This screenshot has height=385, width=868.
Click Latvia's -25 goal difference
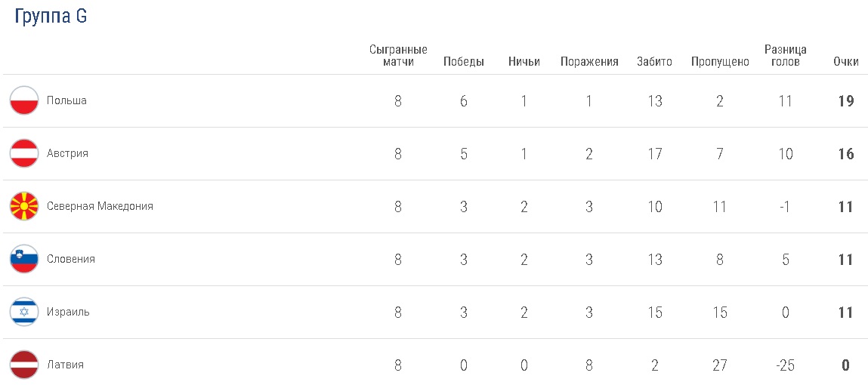pos(786,365)
